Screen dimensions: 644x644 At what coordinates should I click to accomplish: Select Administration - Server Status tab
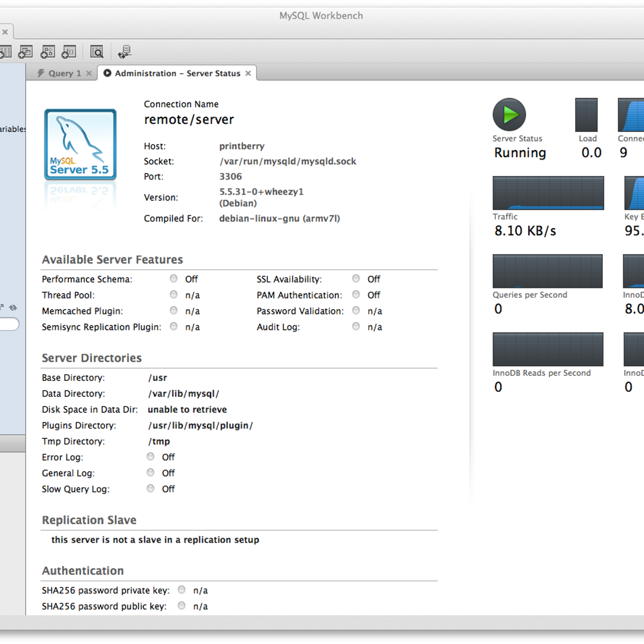click(x=178, y=73)
